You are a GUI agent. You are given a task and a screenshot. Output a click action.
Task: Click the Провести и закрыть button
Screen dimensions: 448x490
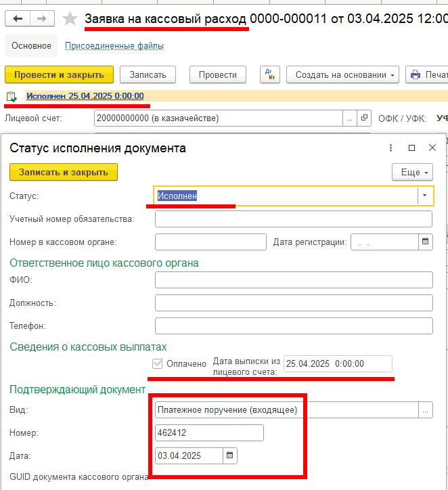pos(59,74)
